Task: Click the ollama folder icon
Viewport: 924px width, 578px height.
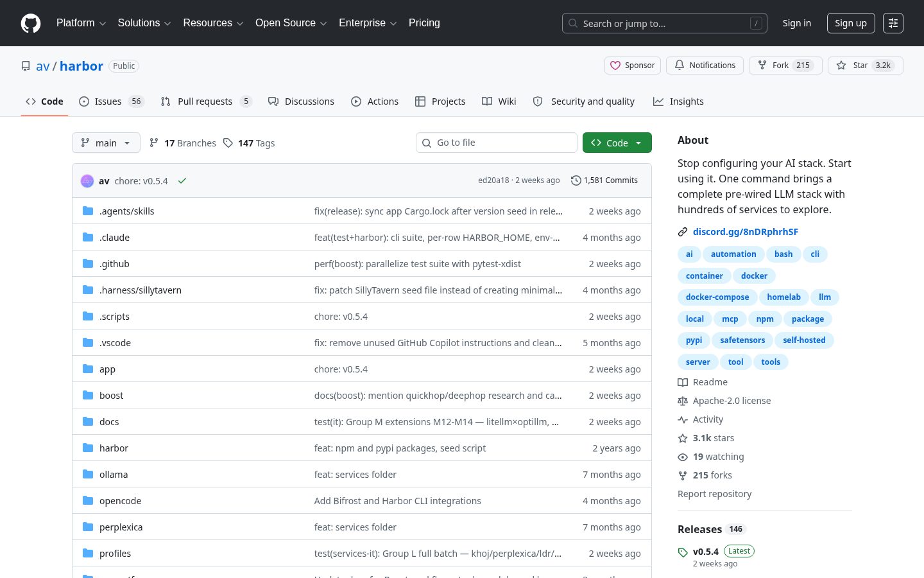Action: point(88,474)
